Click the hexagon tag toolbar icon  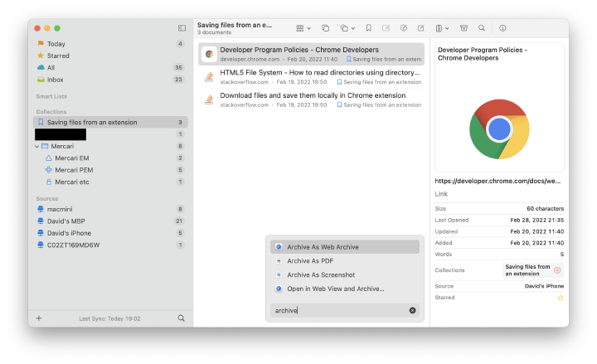click(404, 28)
